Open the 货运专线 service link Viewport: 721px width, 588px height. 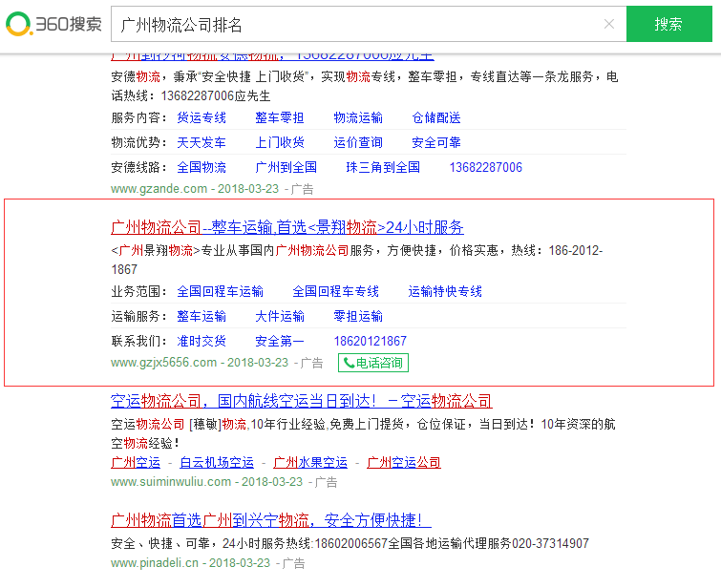tap(201, 118)
